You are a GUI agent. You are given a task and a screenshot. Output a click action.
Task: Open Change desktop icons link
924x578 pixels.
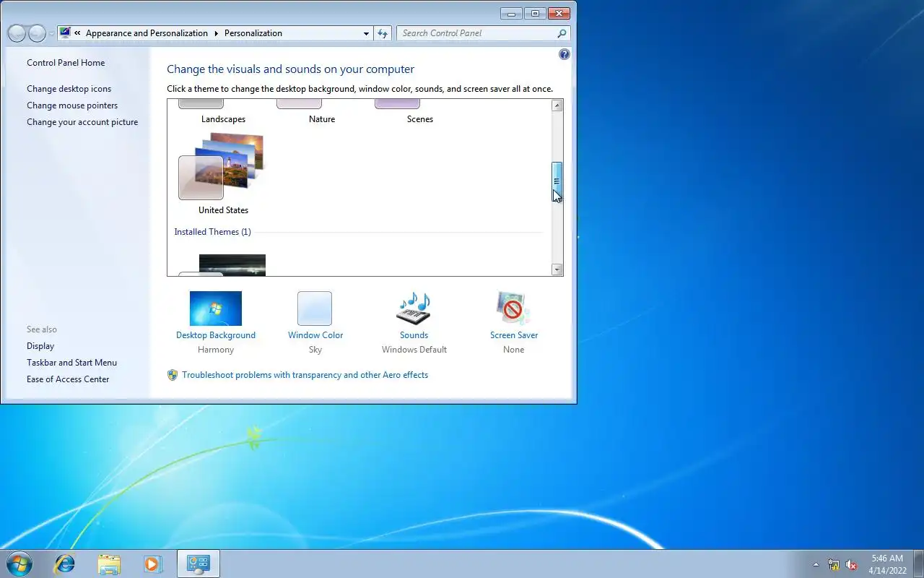pos(69,89)
